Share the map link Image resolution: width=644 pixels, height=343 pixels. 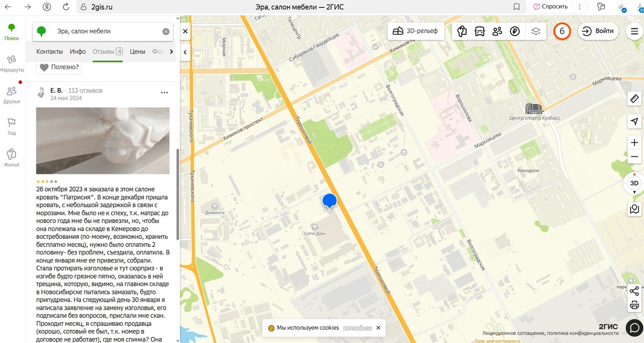[x=634, y=291]
